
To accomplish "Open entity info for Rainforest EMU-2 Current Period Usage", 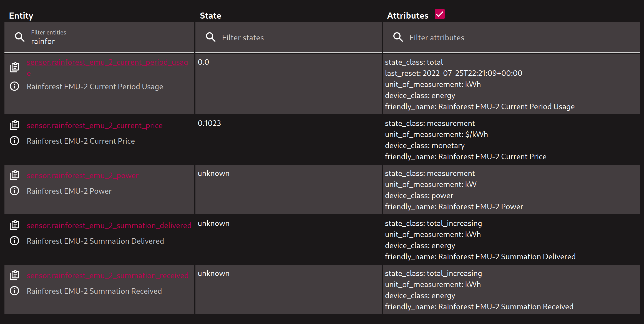I will [x=14, y=86].
